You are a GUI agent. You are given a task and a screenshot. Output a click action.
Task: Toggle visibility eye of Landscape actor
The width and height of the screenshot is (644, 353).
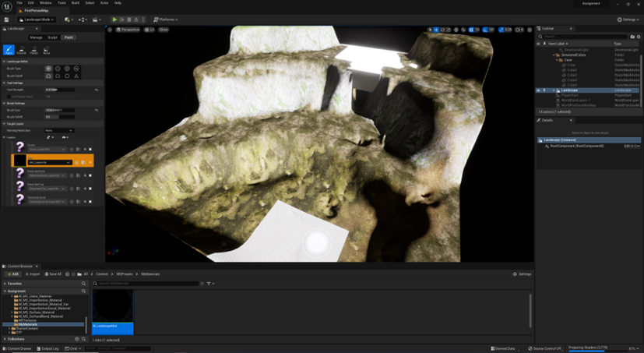[538, 90]
